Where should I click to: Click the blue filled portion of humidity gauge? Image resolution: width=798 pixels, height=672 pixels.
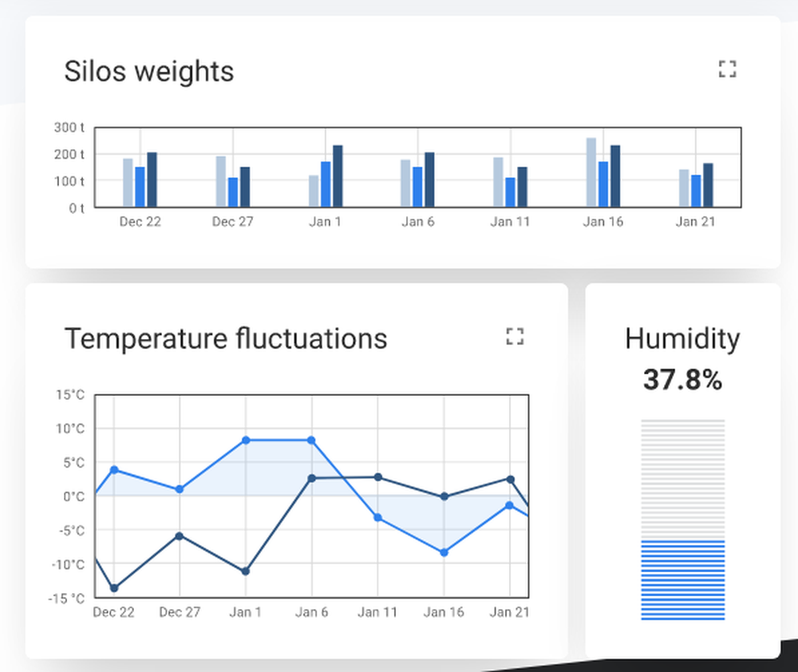click(x=682, y=579)
